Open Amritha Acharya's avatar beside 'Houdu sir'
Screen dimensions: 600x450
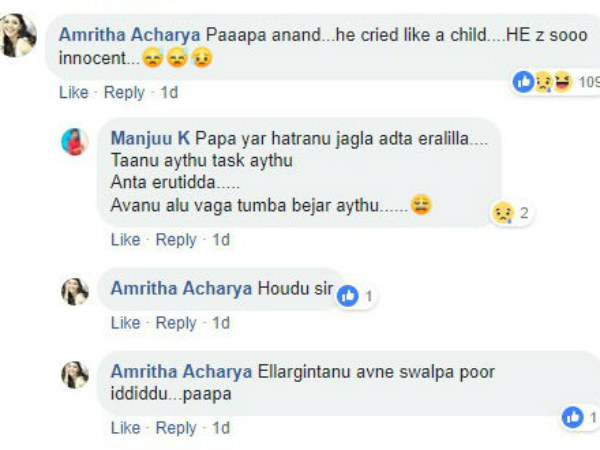point(76,290)
